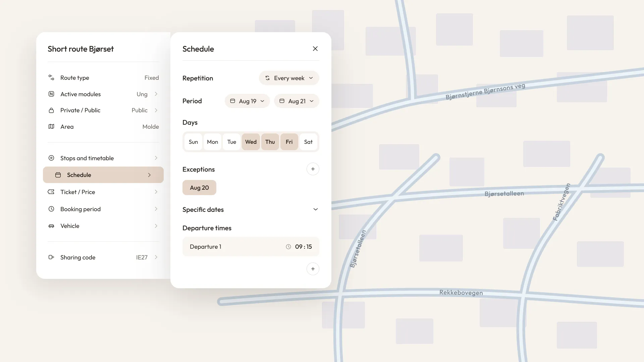
Task: Open the Every week repetition dropdown
Action: [x=289, y=78]
